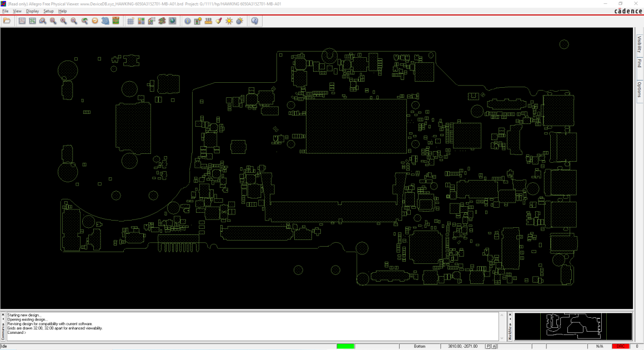The image size is (644, 350).
Task: Open the Setup menu
Action: click(x=48, y=11)
